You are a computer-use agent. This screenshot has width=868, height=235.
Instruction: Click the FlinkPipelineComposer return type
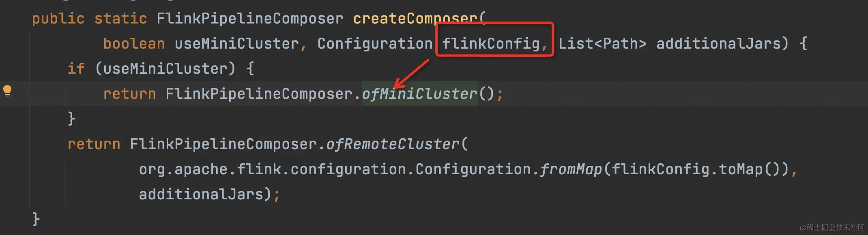(x=250, y=19)
